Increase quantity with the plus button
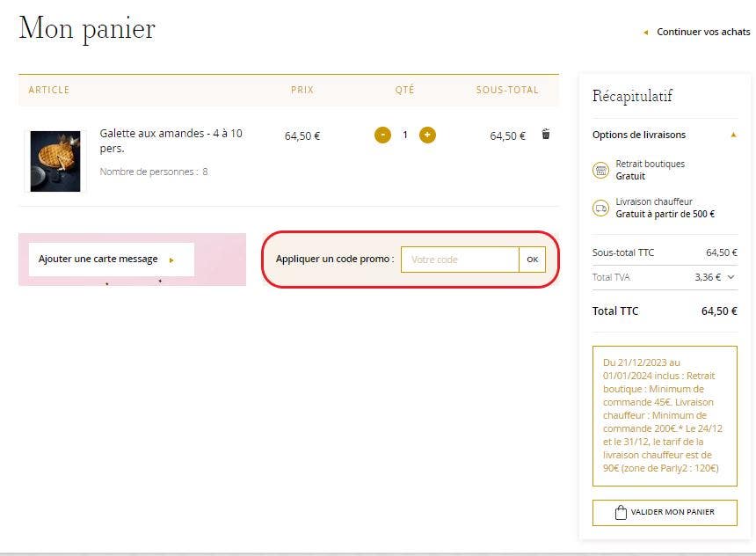 [427, 135]
